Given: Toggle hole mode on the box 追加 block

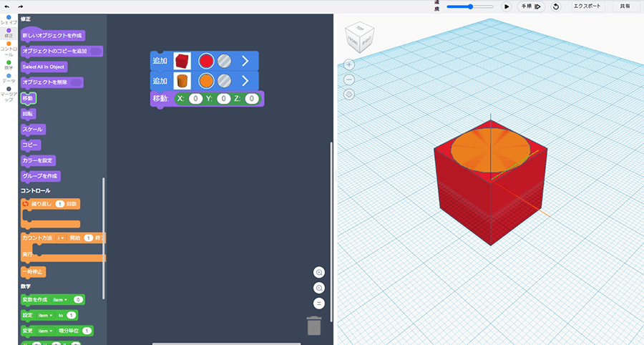Looking at the screenshot, I should point(224,61).
